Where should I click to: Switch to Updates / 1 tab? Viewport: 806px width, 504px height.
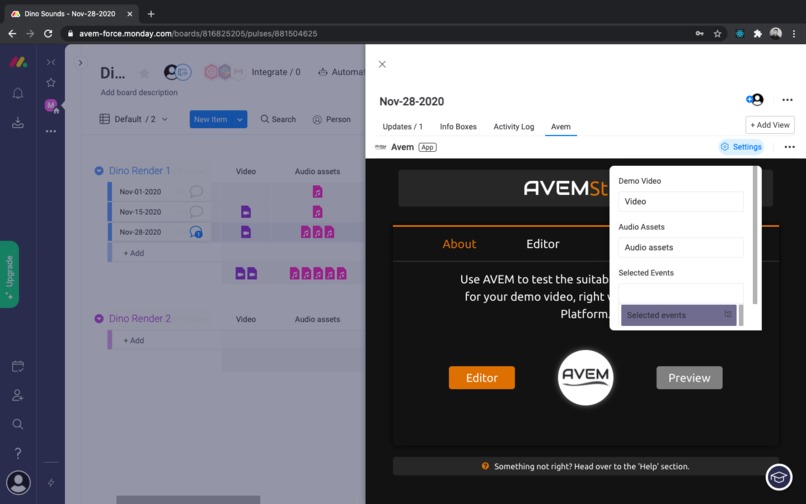pos(402,127)
